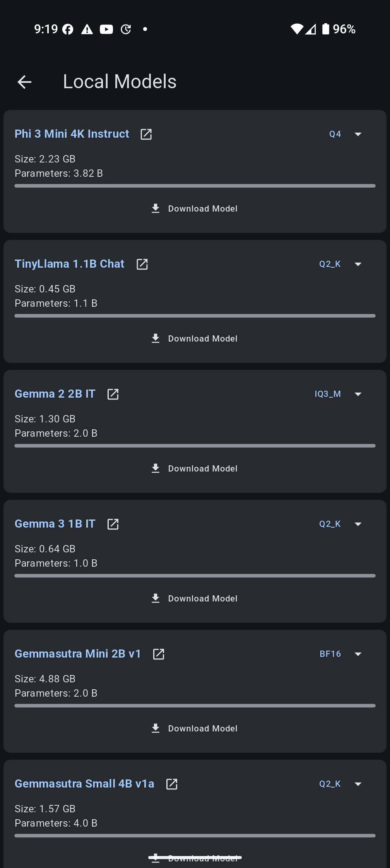Go back using the arrow icon

(24, 82)
